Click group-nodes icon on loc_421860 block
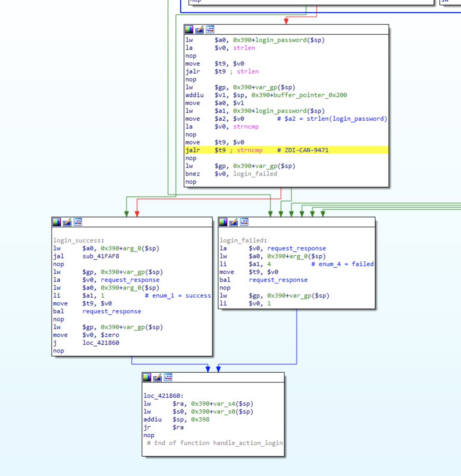The image size is (461, 476). pyautogui.click(x=168, y=377)
